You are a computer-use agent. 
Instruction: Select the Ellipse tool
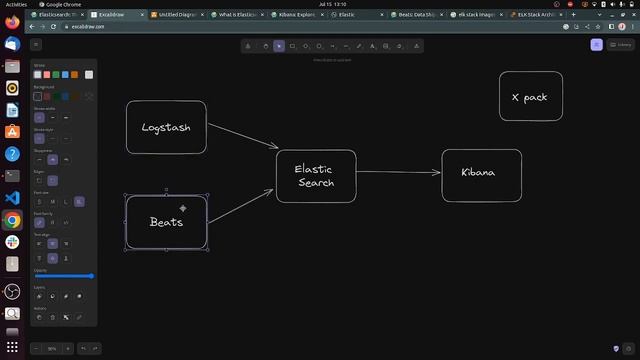(319, 46)
